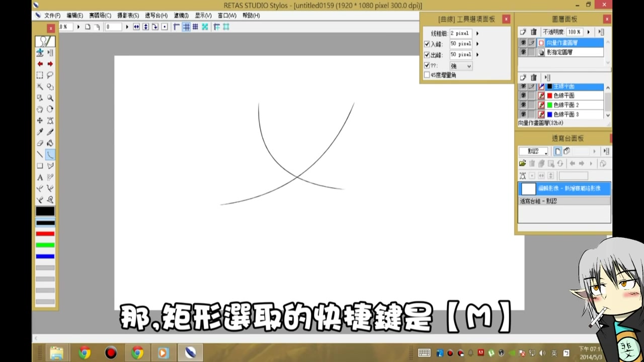Click the red forward arrow in toolbox
The height and width of the screenshot is (362, 644).
click(50, 64)
